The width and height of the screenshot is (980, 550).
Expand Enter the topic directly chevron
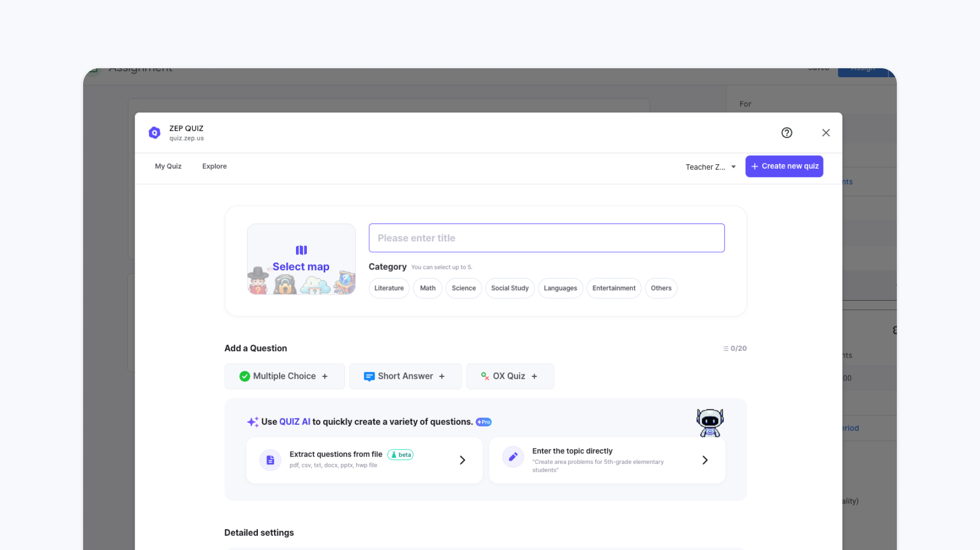point(705,460)
